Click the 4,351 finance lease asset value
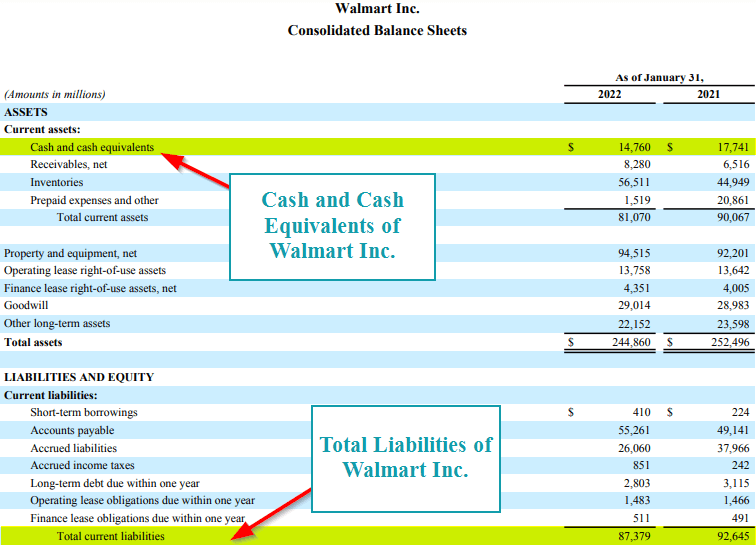The height and width of the screenshot is (545, 756). click(637, 288)
